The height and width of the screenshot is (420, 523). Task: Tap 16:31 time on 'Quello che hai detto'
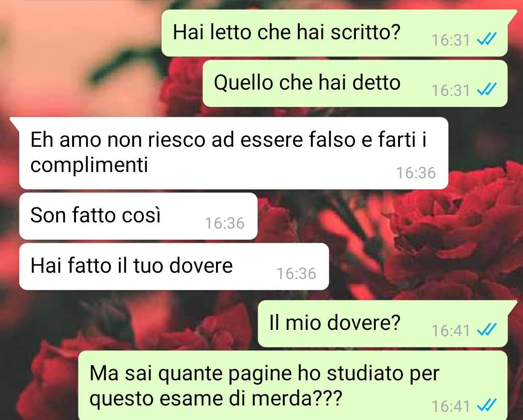tap(451, 91)
